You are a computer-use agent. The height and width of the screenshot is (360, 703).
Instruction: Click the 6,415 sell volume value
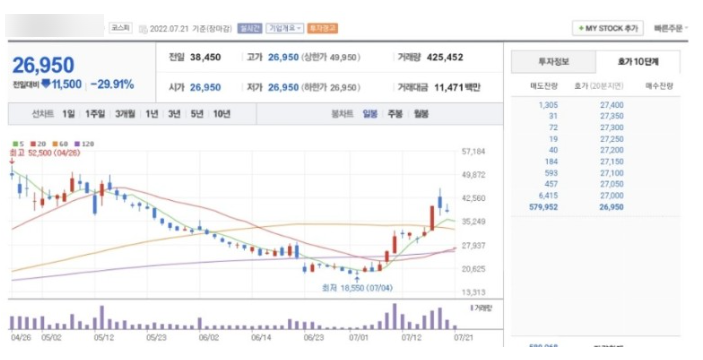[x=548, y=195]
